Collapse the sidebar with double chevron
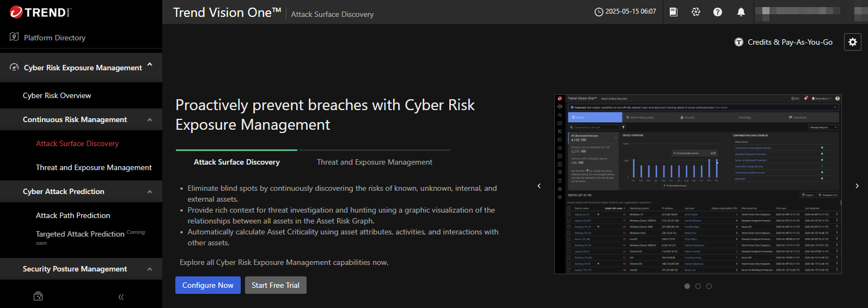The width and height of the screenshot is (868, 308). [121, 297]
